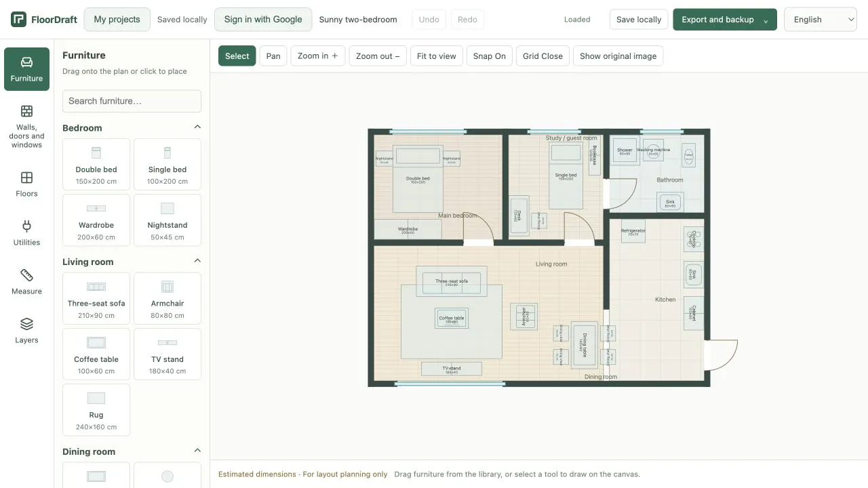The width and height of the screenshot is (868, 488).
Task: Click Zoom out −
Action: click(378, 56)
